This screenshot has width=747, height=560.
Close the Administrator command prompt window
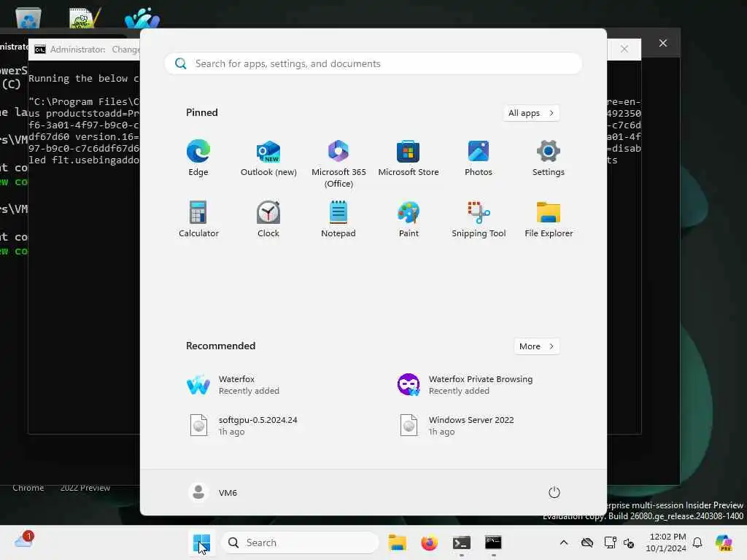(624, 49)
